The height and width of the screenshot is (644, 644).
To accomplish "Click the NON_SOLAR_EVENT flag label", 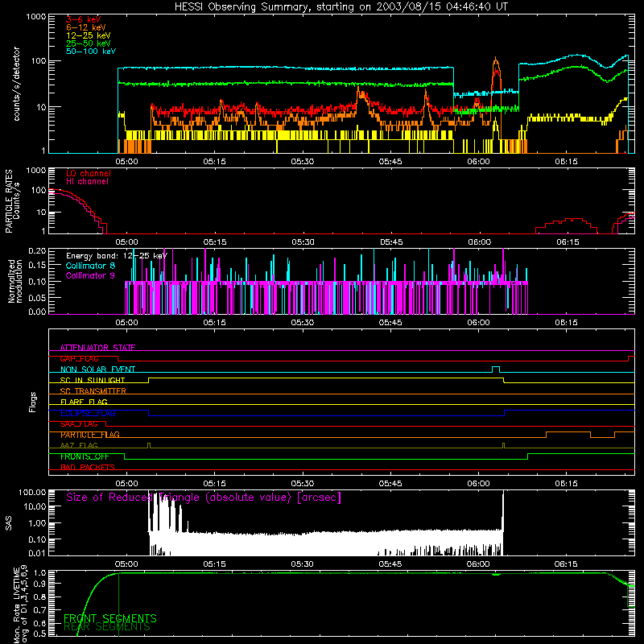I will point(97,369).
